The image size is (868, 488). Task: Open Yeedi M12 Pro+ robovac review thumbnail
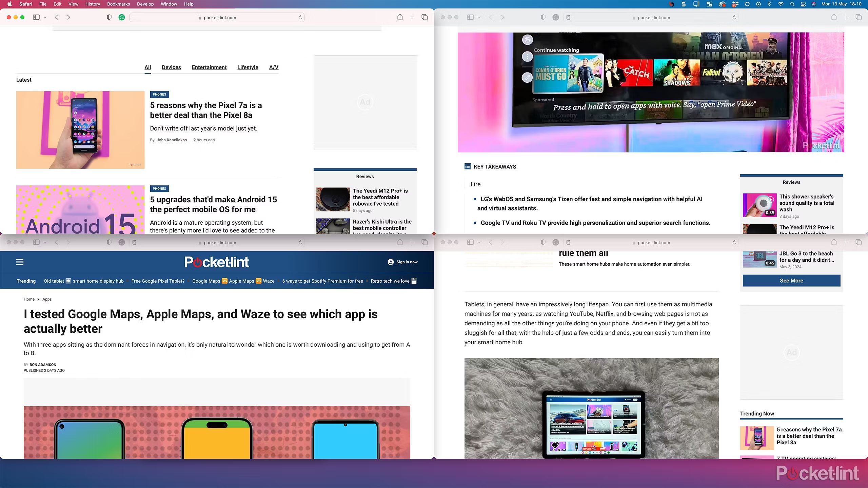tap(333, 200)
